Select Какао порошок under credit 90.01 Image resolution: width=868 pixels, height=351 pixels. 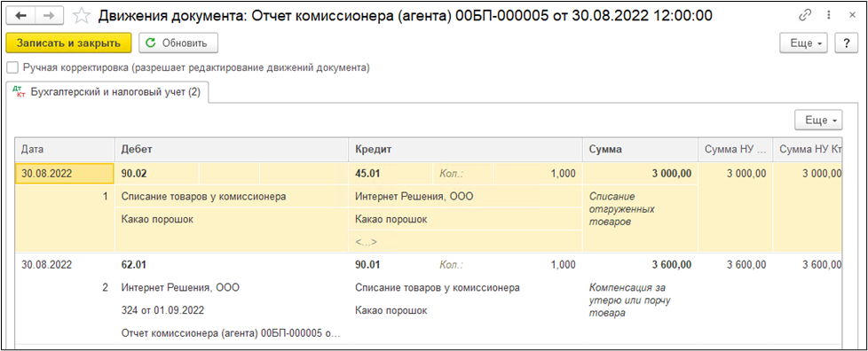391,310
